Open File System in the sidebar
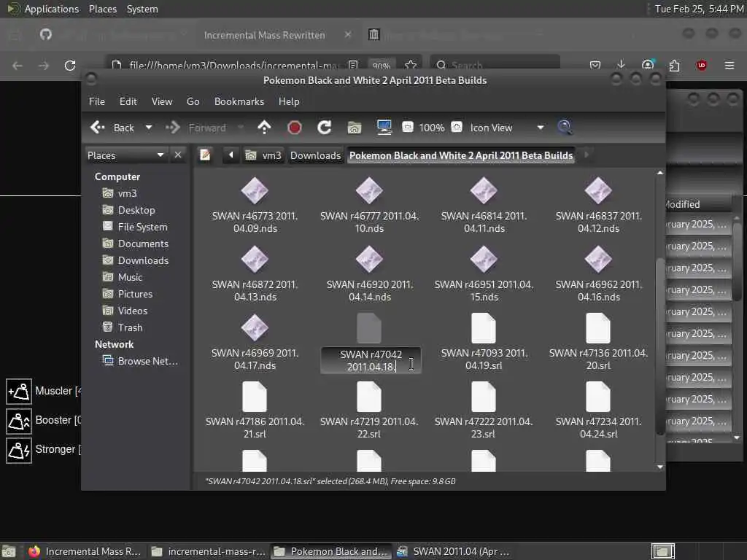747x560 pixels. [142, 227]
